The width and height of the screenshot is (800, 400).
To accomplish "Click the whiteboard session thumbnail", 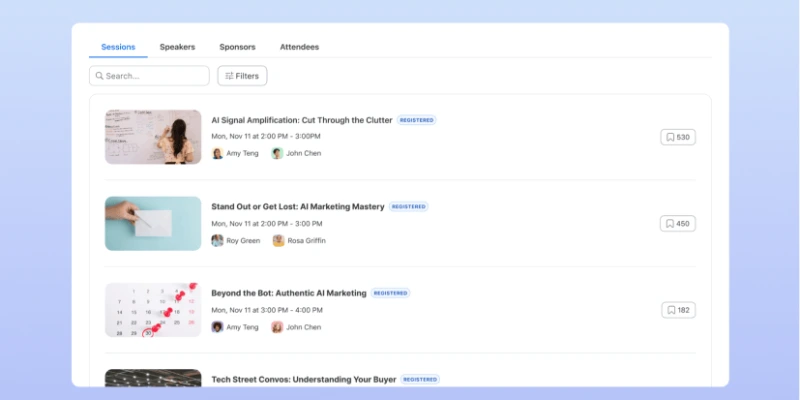I will (x=153, y=137).
